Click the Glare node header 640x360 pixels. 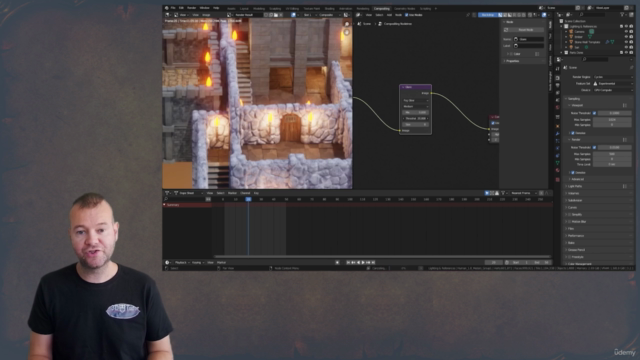point(415,87)
